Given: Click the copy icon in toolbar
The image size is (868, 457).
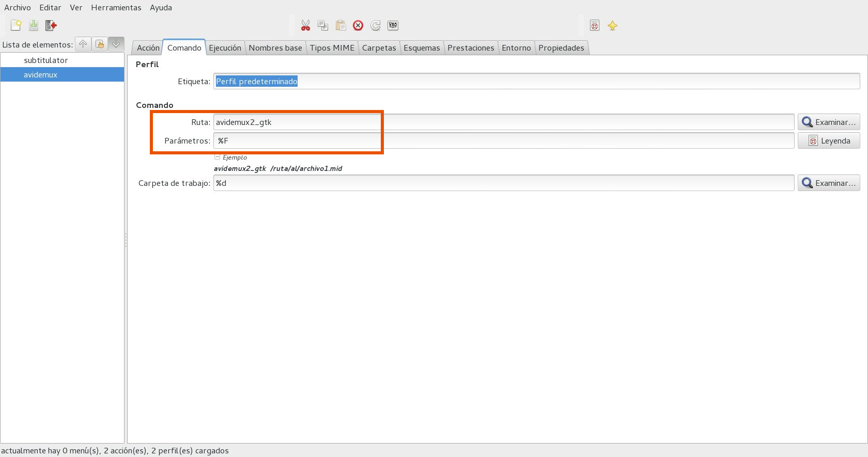Looking at the screenshot, I should pos(323,25).
